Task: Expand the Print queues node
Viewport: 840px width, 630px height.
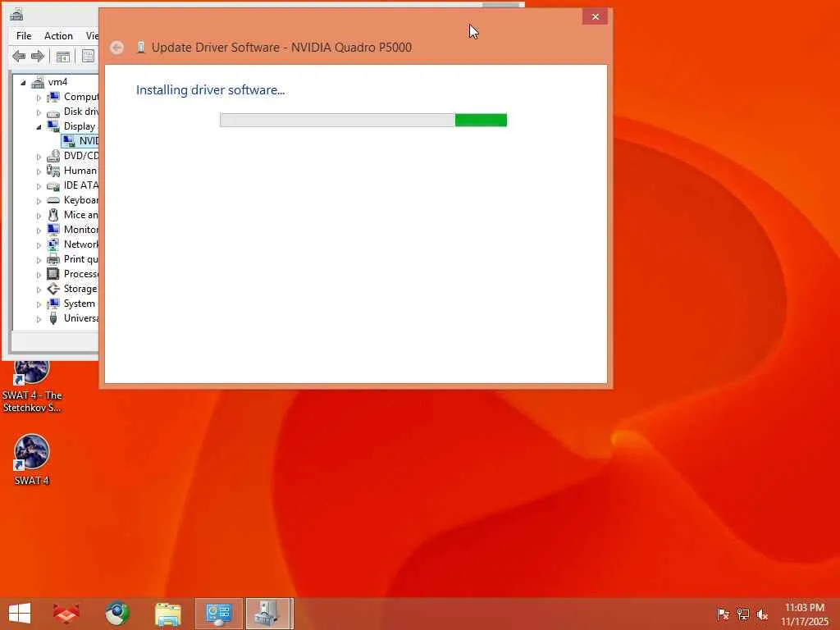Action: (39, 260)
